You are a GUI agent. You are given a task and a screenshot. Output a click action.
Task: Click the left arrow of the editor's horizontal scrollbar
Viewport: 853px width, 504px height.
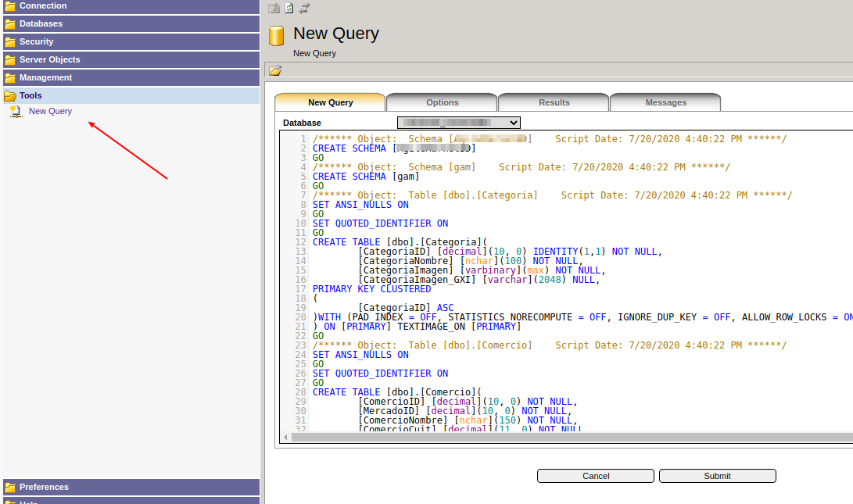click(x=285, y=437)
